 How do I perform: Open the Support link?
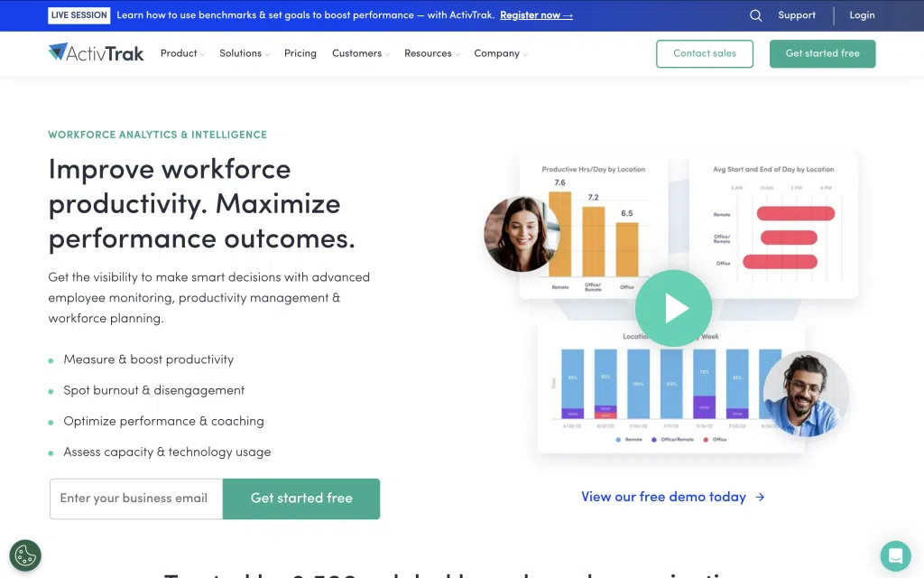point(797,15)
